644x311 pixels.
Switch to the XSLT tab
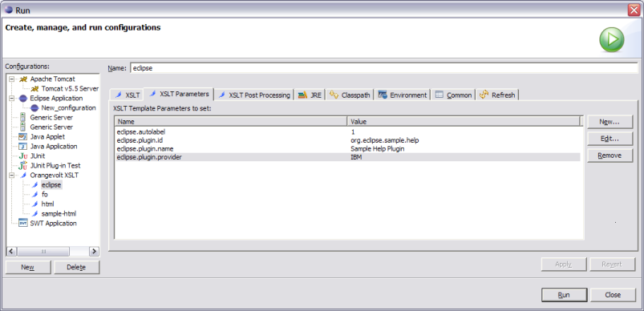pos(127,95)
